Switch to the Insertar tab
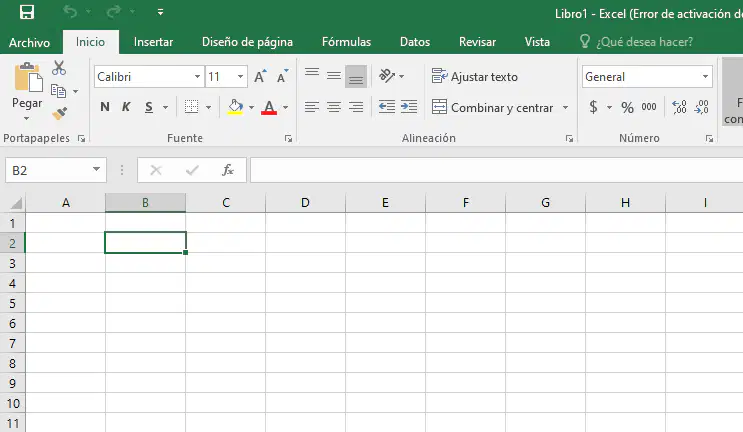Viewport: 743px width, 432px height. [154, 42]
